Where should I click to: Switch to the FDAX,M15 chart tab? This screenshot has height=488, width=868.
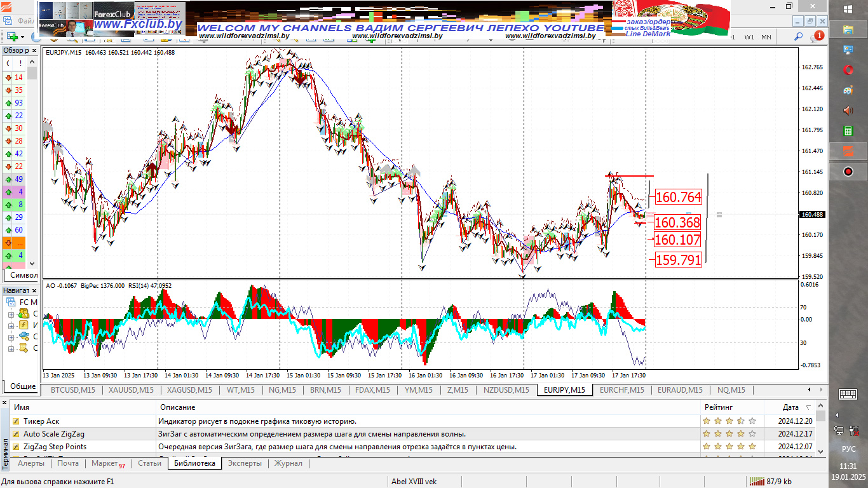pos(372,390)
